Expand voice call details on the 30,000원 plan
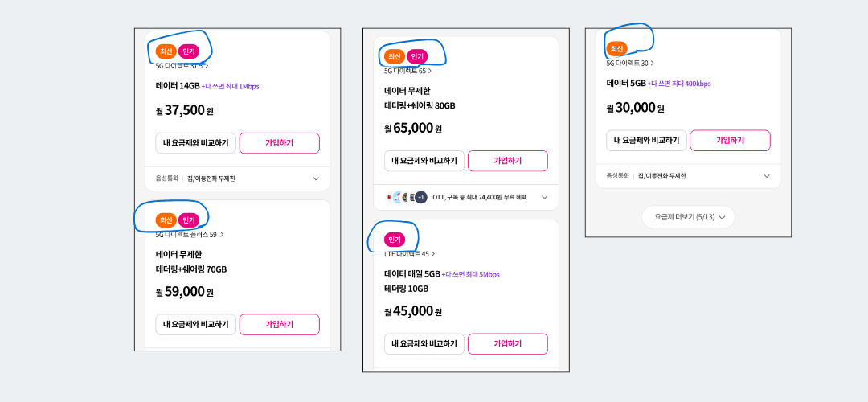The image size is (868, 402). [767, 176]
